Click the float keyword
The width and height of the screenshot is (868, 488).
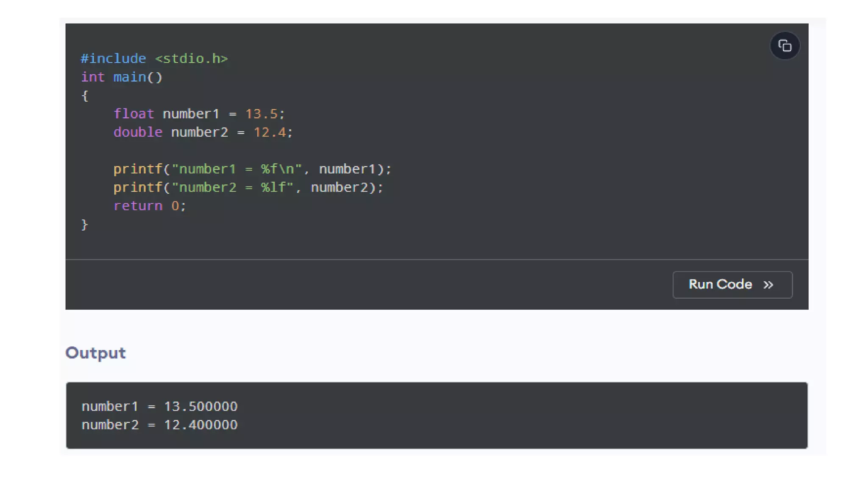pyautogui.click(x=134, y=114)
